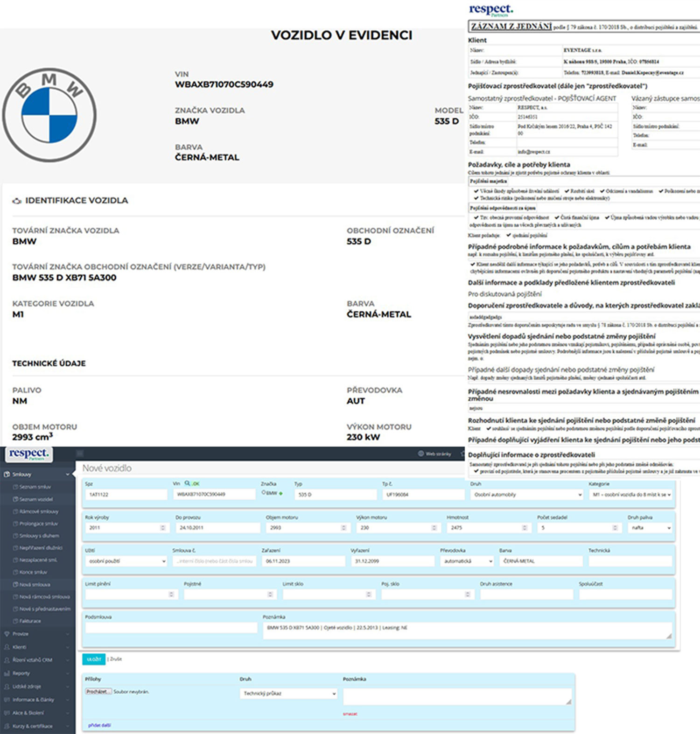700x734 pixels.
Task: Click the BMW roundel logo
Action: click(x=49, y=115)
